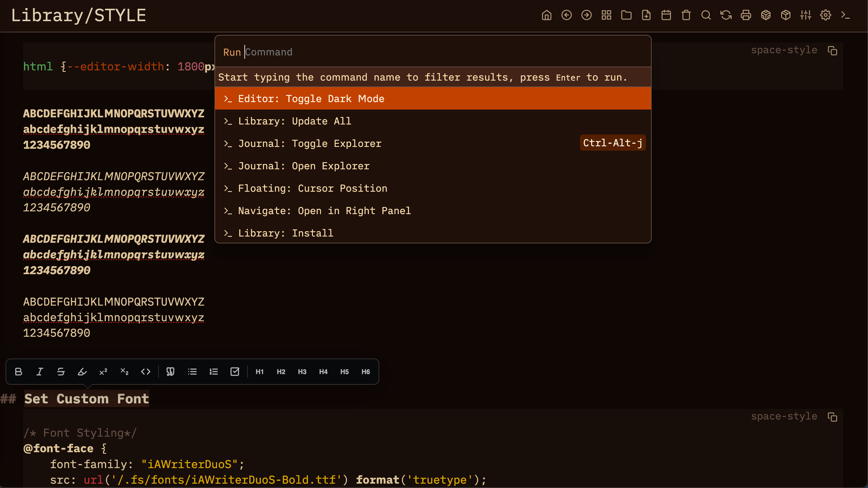This screenshot has height=488, width=868.
Task: Click the back navigation arrow icon
Action: pyautogui.click(x=566, y=15)
